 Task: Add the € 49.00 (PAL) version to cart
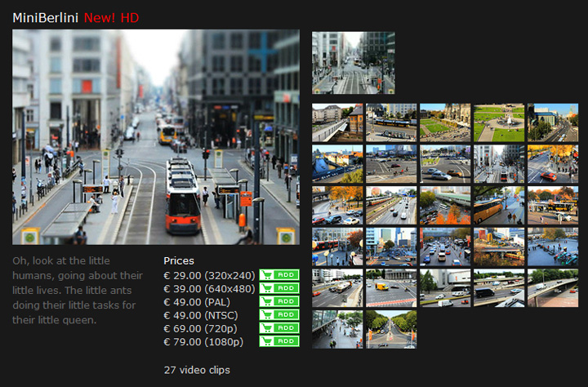pyautogui.click(x=279, y=301)
